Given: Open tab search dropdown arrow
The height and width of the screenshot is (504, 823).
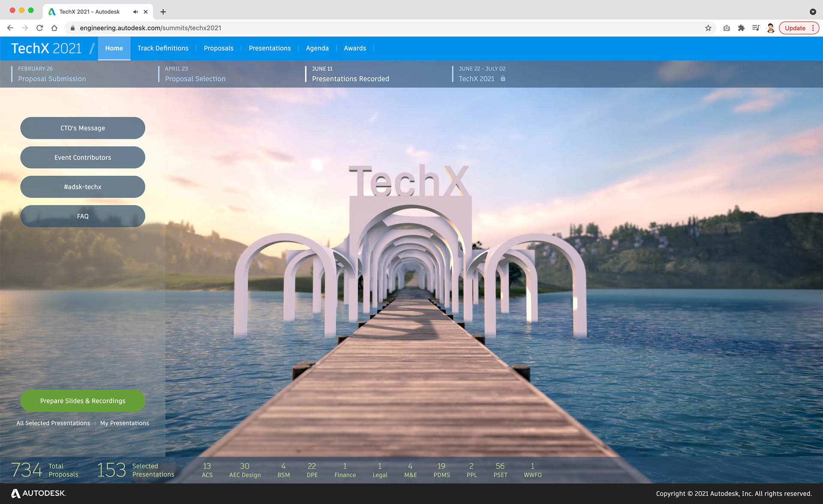Looking at the screenshot, I should [813, 12].
